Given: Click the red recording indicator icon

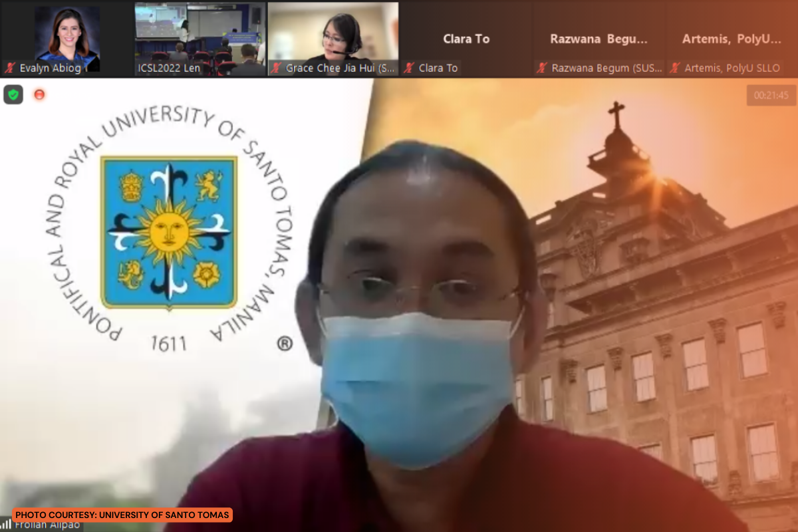Looking at the screenshot, I should [x=39, y=94].
